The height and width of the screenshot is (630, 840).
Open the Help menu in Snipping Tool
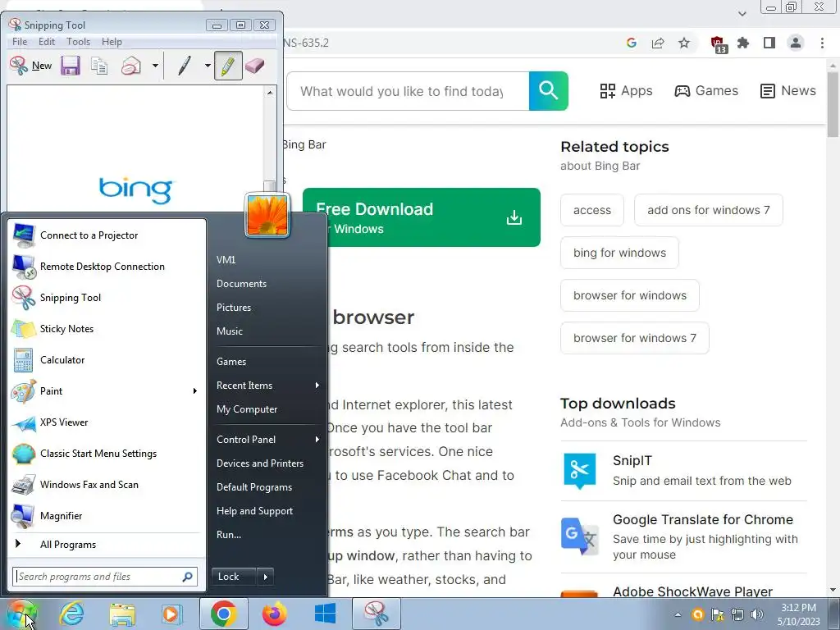pyautogui.click(x=112, y=42)
